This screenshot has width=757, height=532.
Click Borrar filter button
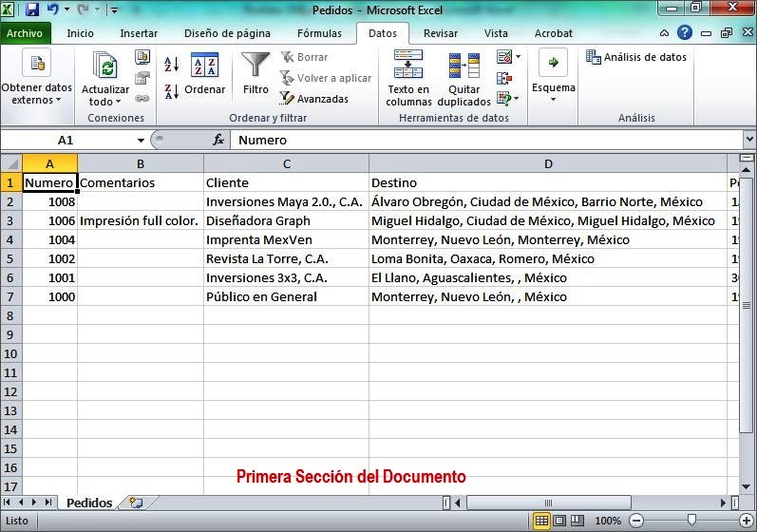point(304,57)
